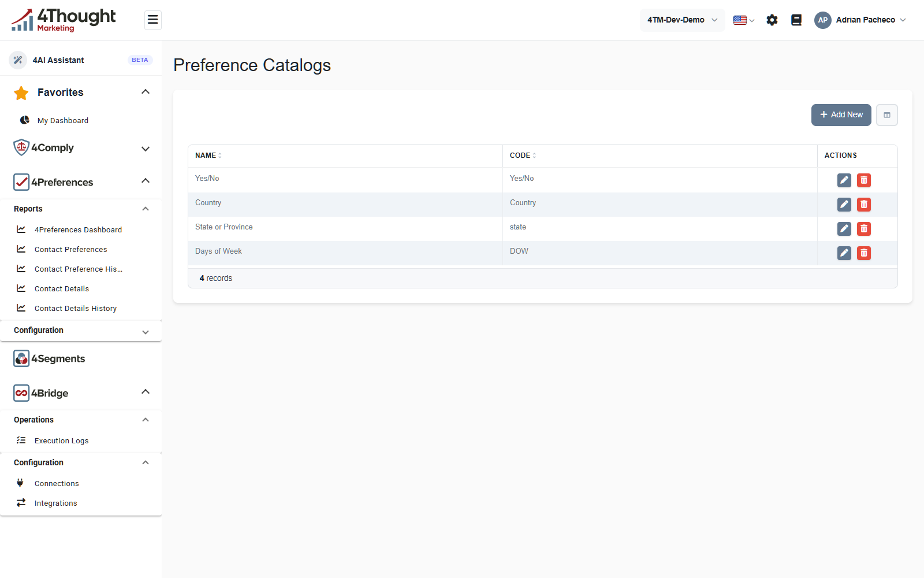The width and height of the screenshot is (924, 578).
Task: Open the documentation book icon
Action: [796, 20]
